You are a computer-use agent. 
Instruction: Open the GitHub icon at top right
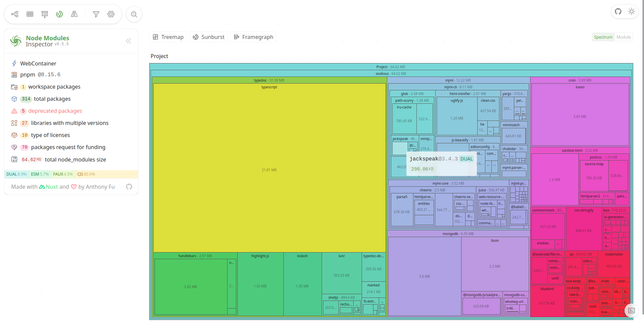[618, 11]
